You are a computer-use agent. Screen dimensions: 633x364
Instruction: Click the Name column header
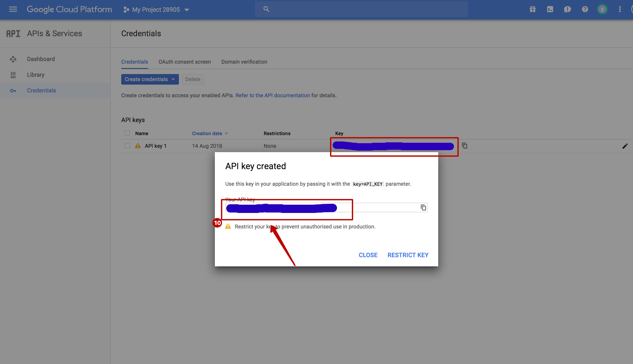(142, 133)
